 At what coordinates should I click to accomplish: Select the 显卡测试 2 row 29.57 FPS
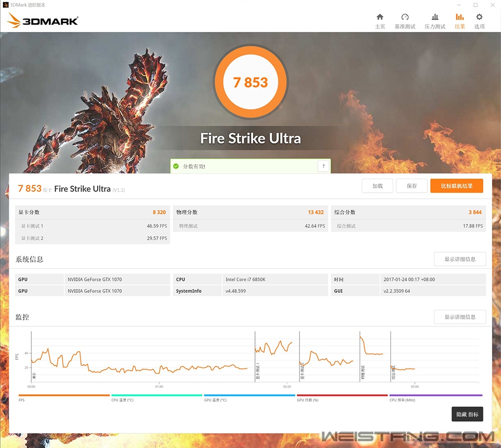point(92,238)
